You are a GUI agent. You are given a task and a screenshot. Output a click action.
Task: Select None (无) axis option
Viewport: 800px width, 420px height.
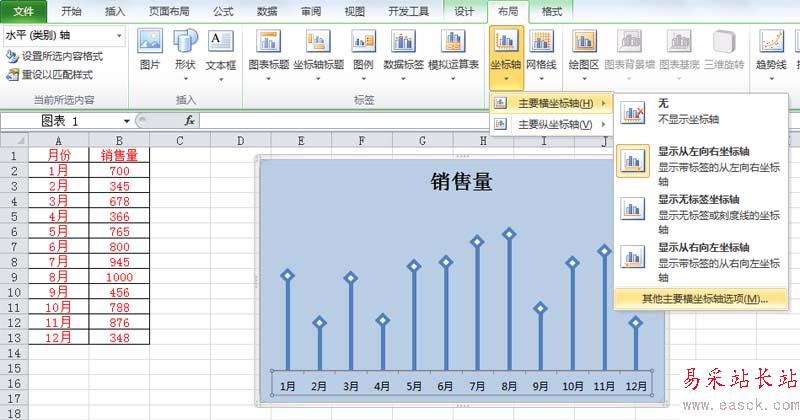pos(700,112)
